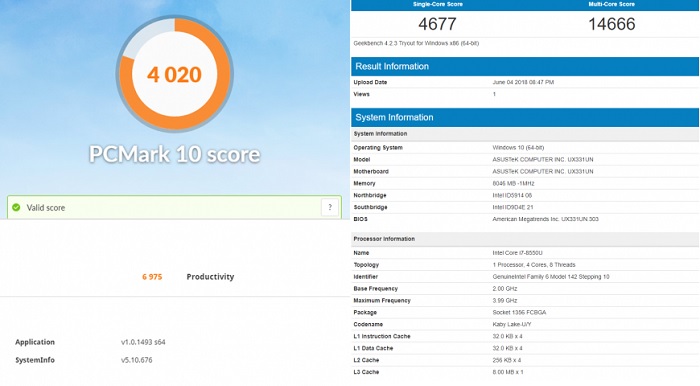Screen dimensions: 700x386
Task: Select the BIOS value American Megatrends Inc.
Action: (546, 219)
